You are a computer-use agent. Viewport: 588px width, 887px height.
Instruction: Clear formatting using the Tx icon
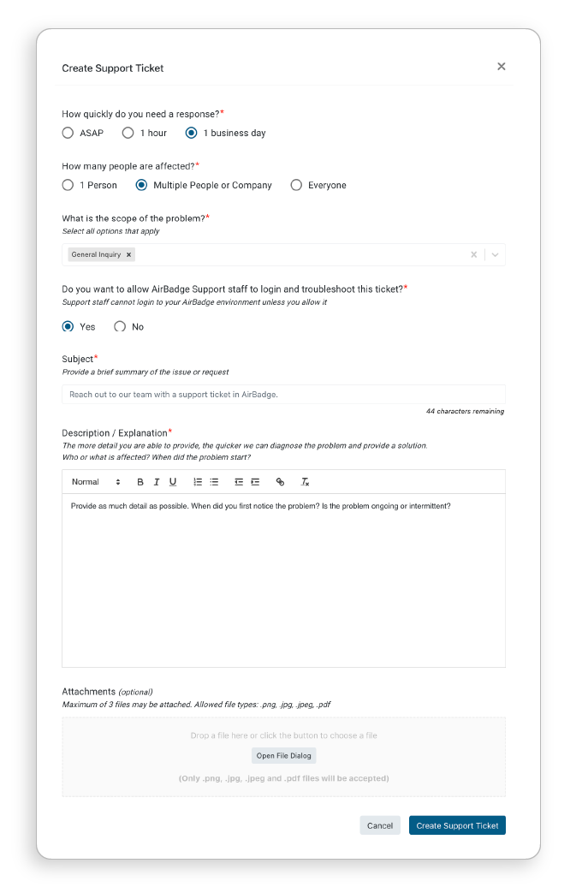pos(305,482)
